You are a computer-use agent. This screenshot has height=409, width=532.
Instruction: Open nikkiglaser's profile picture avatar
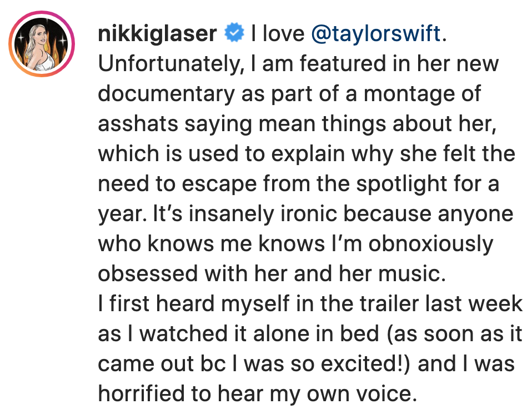click(42, 44)
